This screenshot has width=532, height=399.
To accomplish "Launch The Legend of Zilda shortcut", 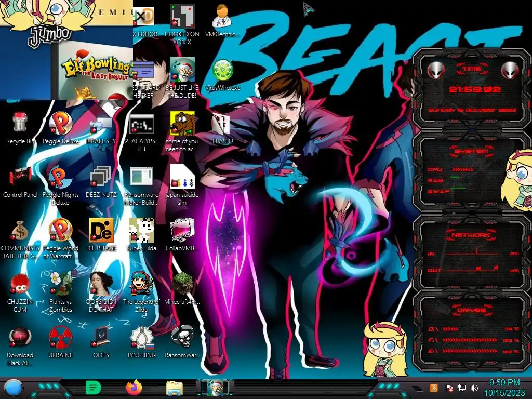I will [141, 284].
